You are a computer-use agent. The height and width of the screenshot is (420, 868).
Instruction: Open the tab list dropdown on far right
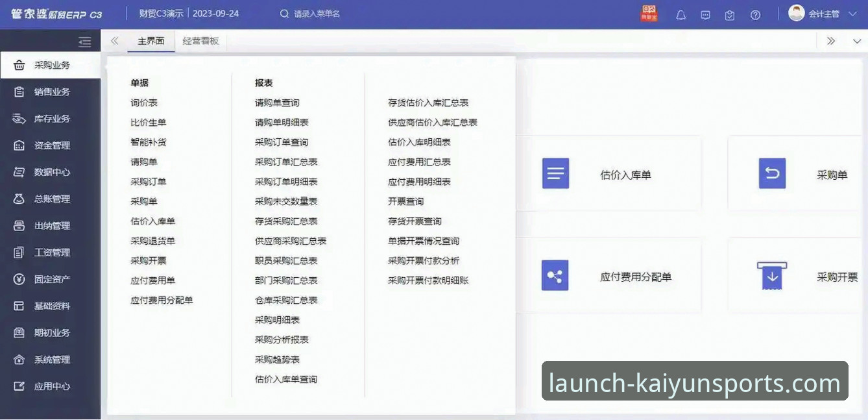click(x=855, y=40)
